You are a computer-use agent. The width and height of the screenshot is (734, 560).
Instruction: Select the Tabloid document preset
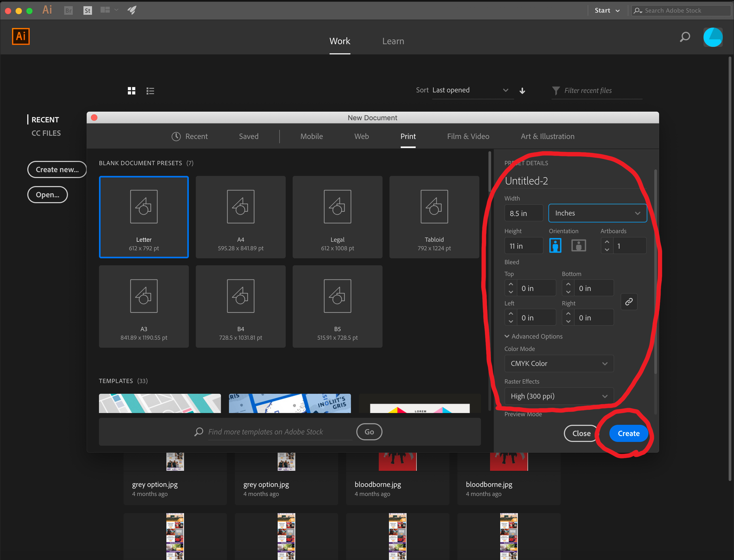pos(434,217)
